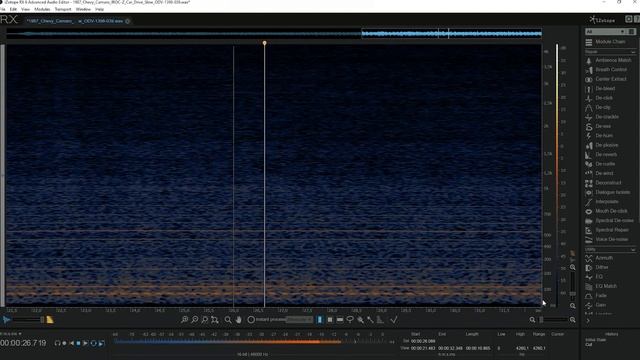Zoom to selection in toolbar

click(x=204, y=320)
